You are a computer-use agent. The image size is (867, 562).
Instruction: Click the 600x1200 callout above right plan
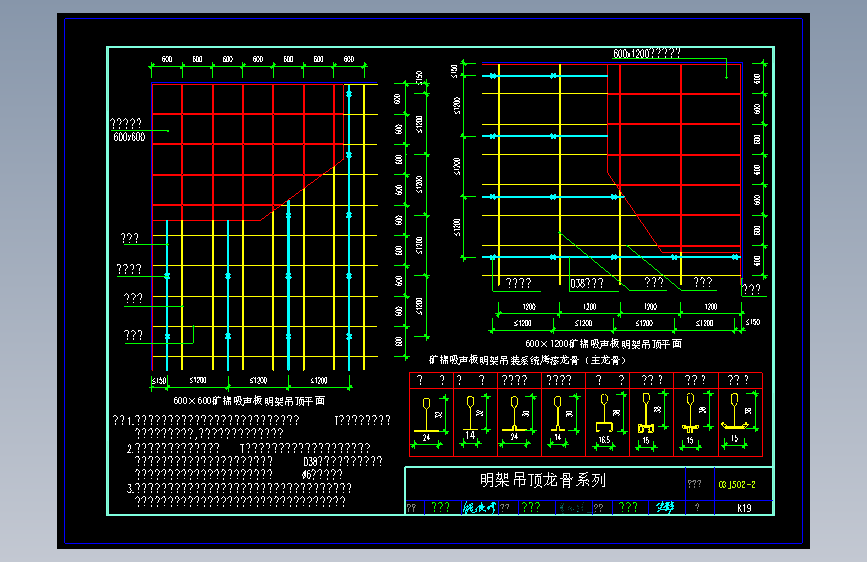tap(646, 54)
